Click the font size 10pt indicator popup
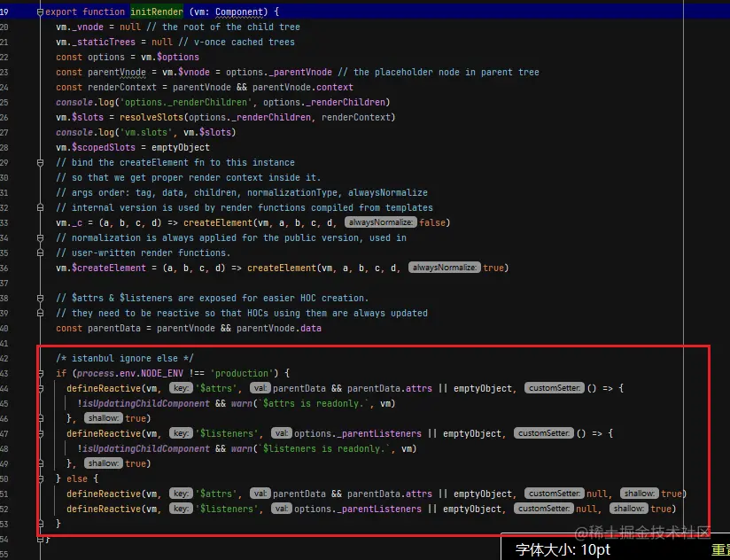Image resolution: width=730 pixels, height=560 pixels. click(563, 549)
